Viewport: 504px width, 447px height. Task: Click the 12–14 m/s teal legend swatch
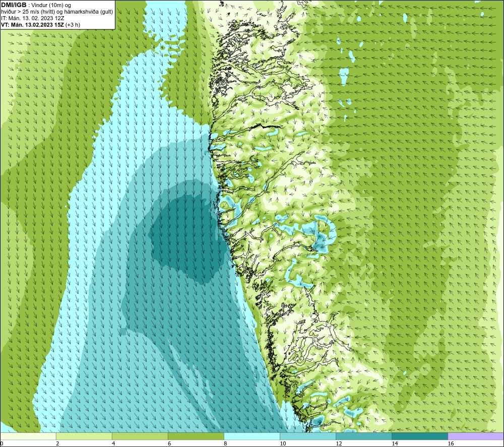[364, 436]
